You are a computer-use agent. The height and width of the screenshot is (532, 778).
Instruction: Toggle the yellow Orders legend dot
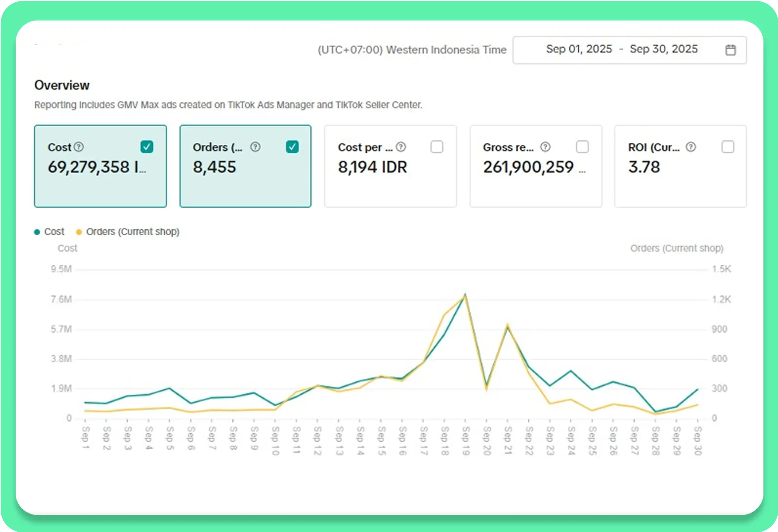coord(79,232)
